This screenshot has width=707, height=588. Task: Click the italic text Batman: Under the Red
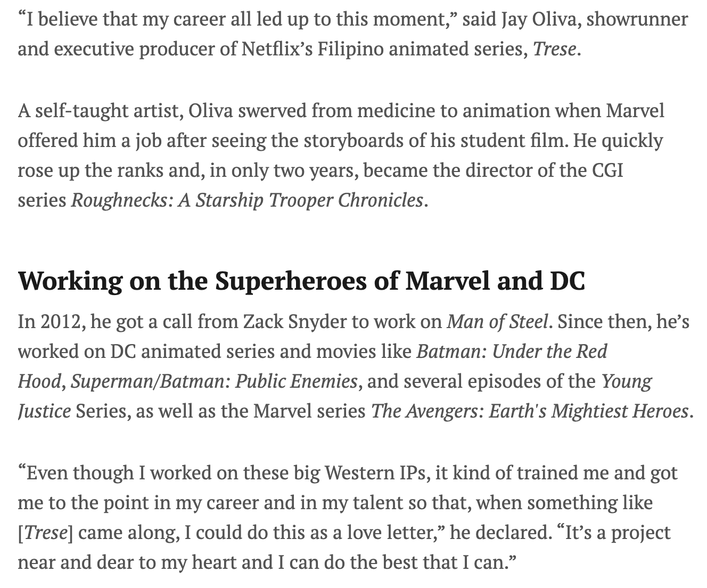512,352
